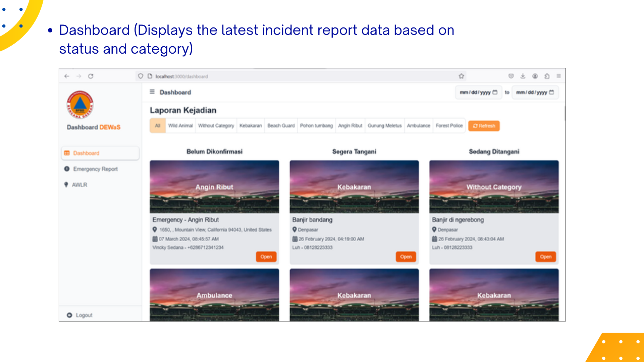Go to AWLR sidebar item
The width and height of the screenshot is (644, 362).
(x=79, y=185)
